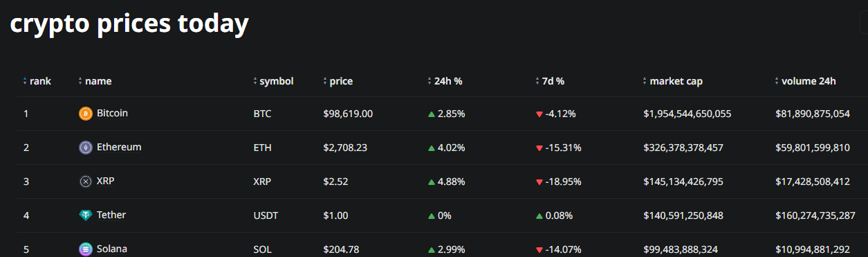Click the 'crypto prices today' heading
The image size is (868, 257).
(129, 24)
